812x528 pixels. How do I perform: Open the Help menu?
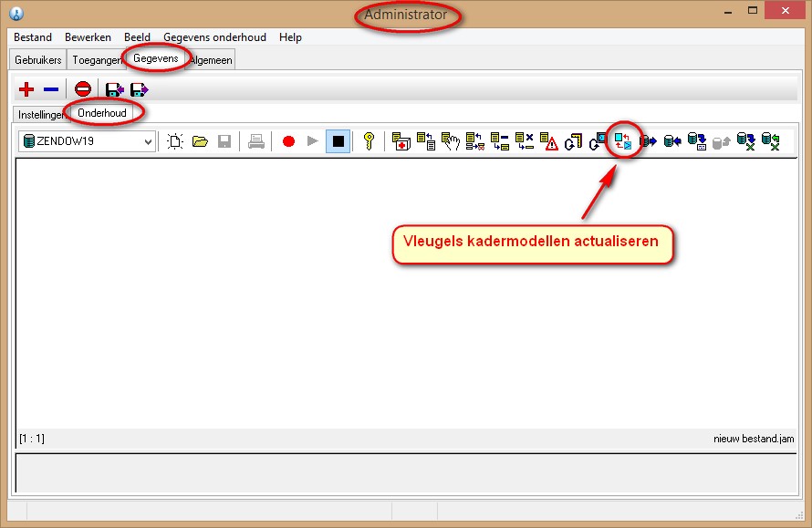[x=290, y=37]
